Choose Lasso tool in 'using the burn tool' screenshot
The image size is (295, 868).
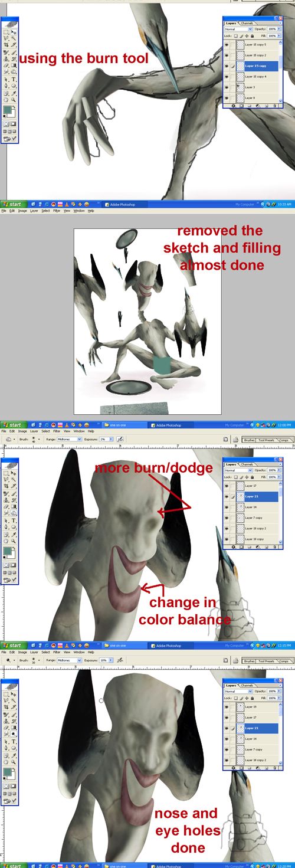(x=6, y=38)
